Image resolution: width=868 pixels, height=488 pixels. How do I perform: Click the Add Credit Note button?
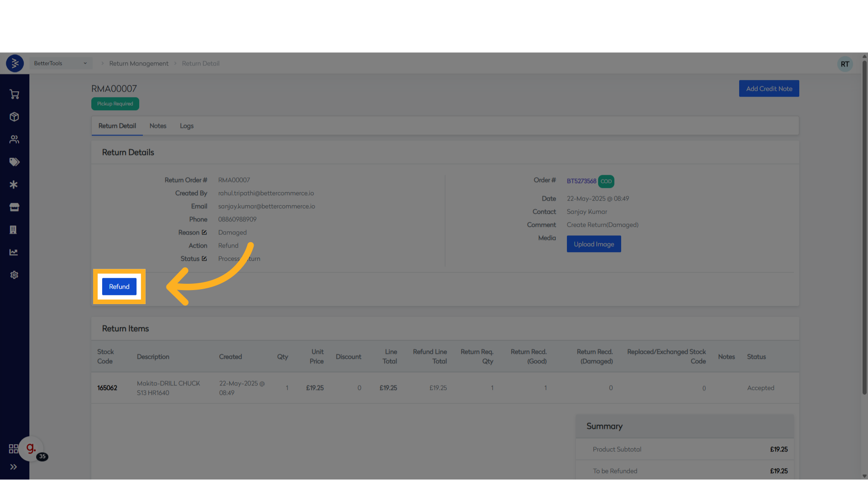769,89
